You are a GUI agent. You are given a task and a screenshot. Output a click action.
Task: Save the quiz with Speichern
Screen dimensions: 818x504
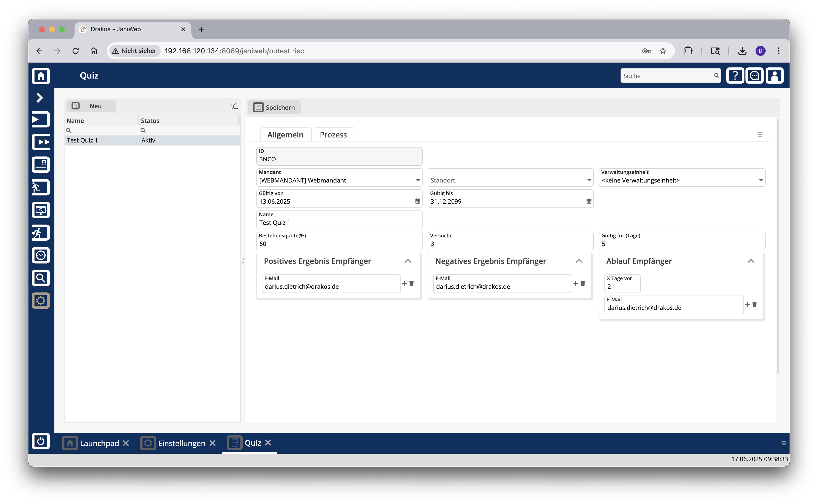tap(274, 108)
